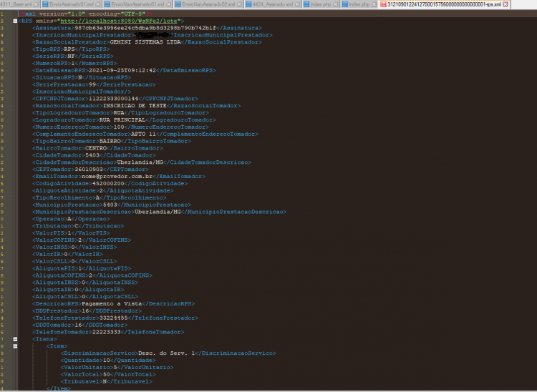Select the active rps.xml tab
Image resolution: width=537 pixels, height=392 pixels.
tap(444, 4)
